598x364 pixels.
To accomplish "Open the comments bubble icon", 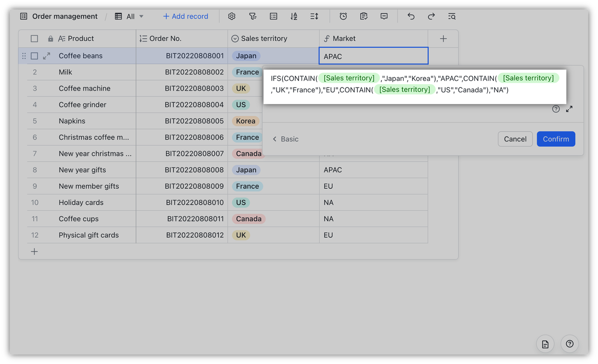I will (384, 16).
